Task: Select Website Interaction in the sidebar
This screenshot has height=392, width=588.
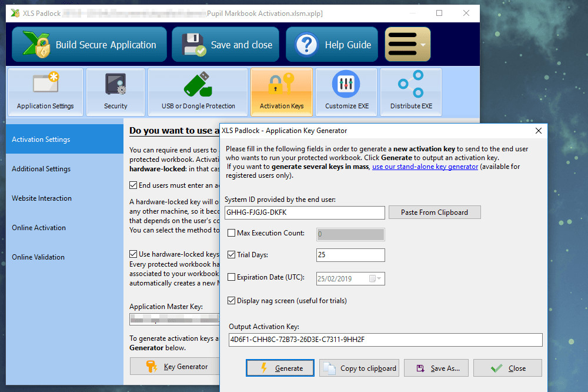Action: click(65, 198)
